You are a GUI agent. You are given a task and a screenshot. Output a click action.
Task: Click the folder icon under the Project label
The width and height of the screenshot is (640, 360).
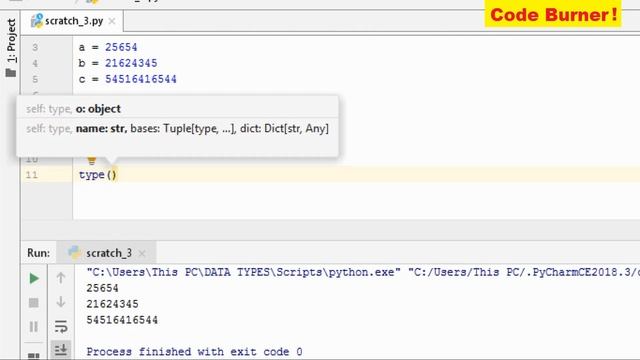11,73
